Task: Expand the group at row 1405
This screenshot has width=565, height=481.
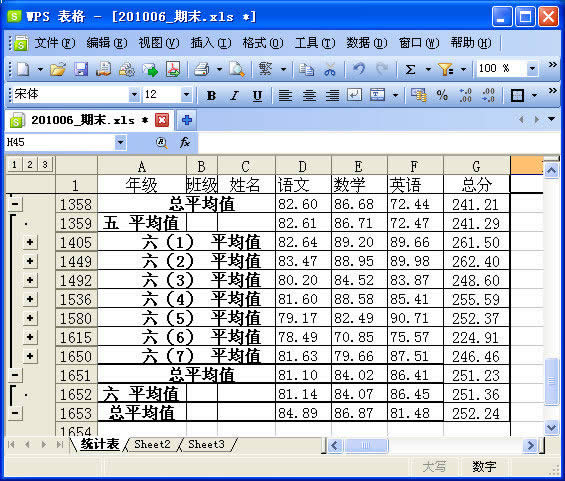Action: (30, 242)
